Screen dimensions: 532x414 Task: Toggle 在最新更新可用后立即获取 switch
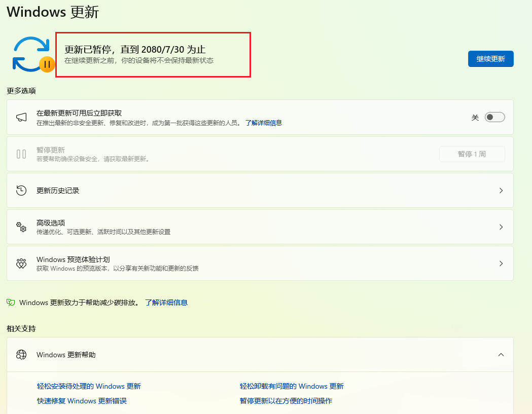(x=494, y=118)
